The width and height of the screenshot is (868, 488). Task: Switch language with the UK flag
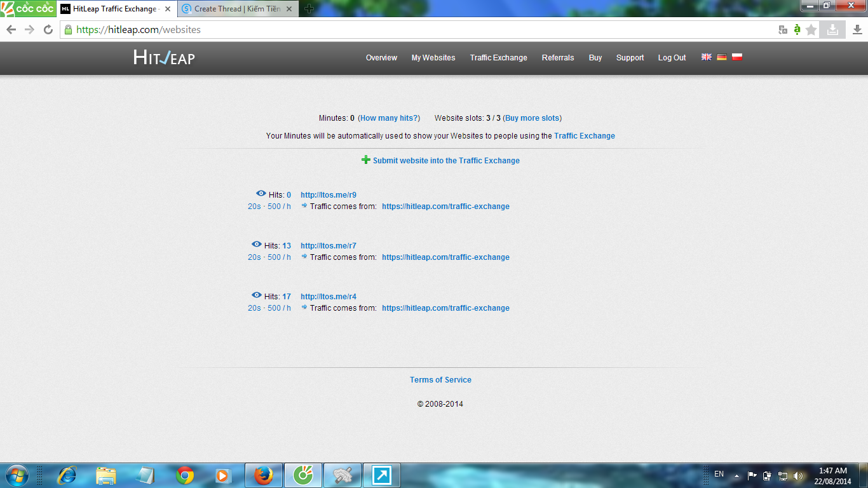(707, 57)
